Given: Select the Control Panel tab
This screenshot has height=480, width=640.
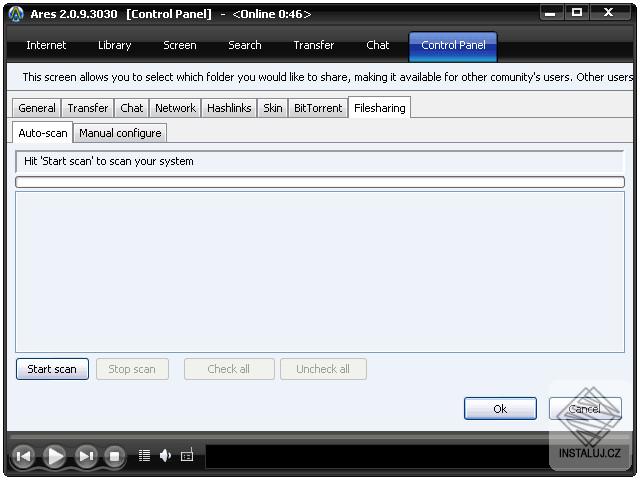Looking at the screenshot, I should click(x=453, y=46).
